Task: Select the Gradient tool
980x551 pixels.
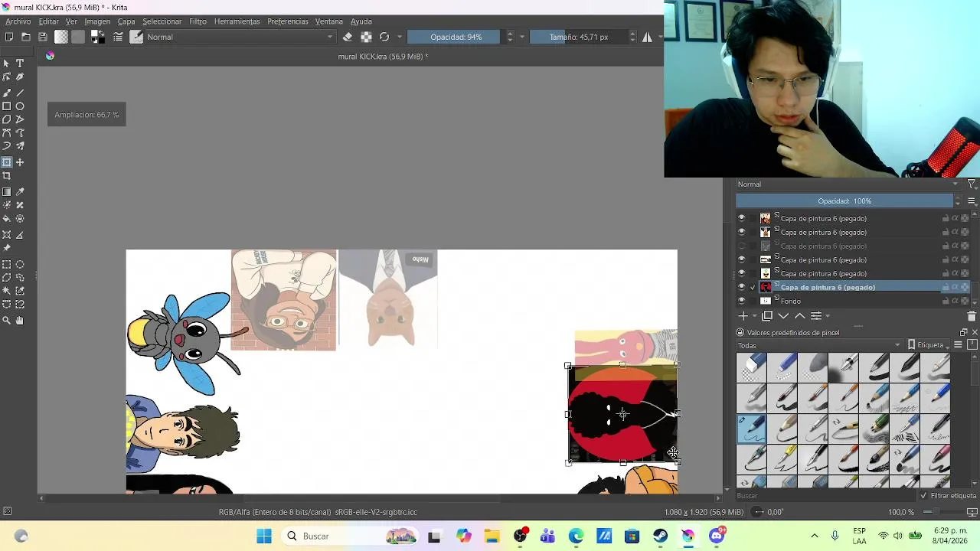Action: (7, 192)
